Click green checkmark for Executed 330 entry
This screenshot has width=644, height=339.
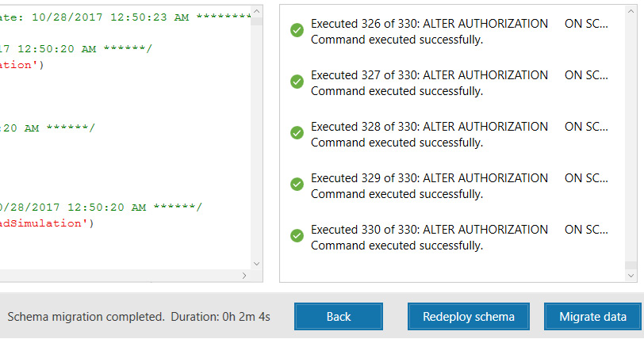click(297, 235)
